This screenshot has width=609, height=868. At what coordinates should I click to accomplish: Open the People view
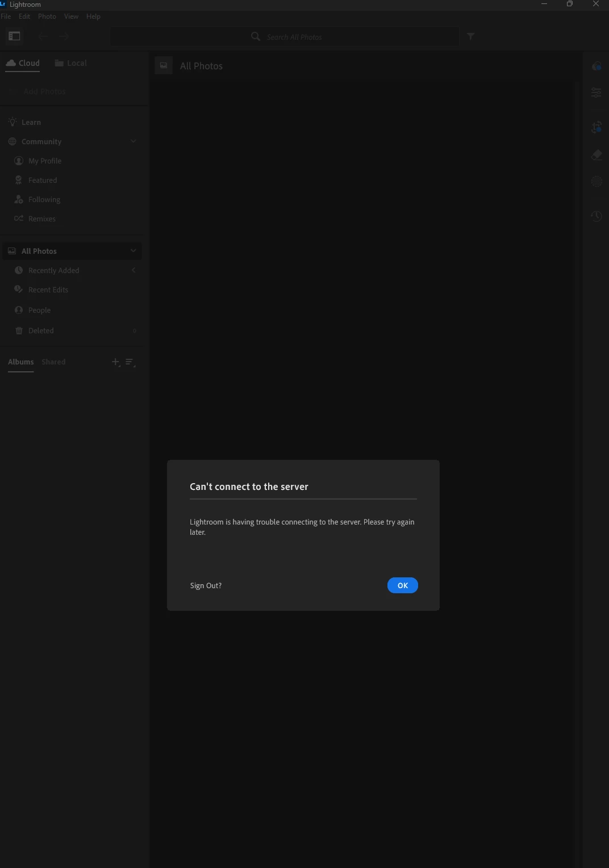tap(40, 310)
